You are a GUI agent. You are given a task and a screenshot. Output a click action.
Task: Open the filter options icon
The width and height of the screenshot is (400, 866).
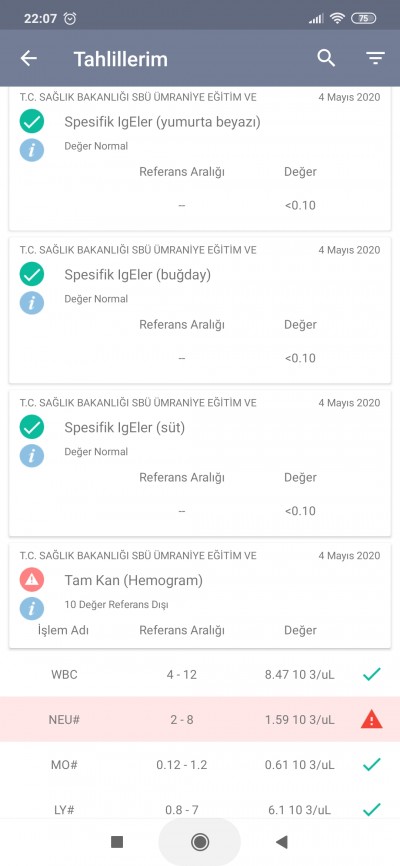375,58
